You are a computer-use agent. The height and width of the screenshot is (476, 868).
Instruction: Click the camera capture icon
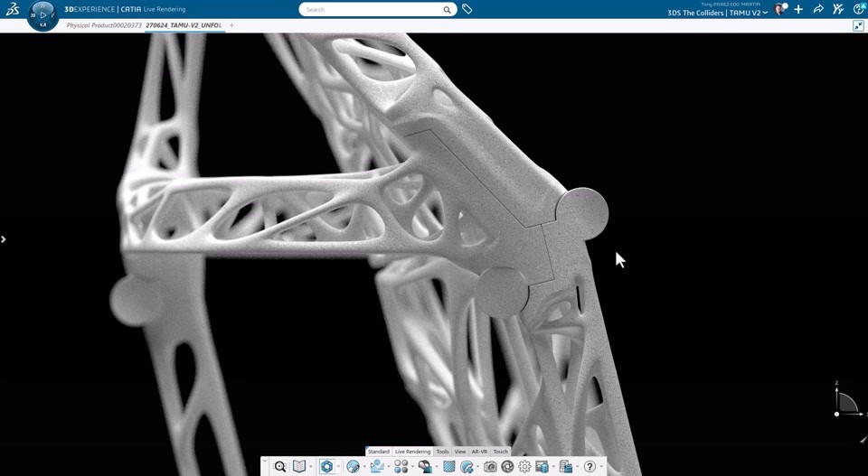click(490, 467)
